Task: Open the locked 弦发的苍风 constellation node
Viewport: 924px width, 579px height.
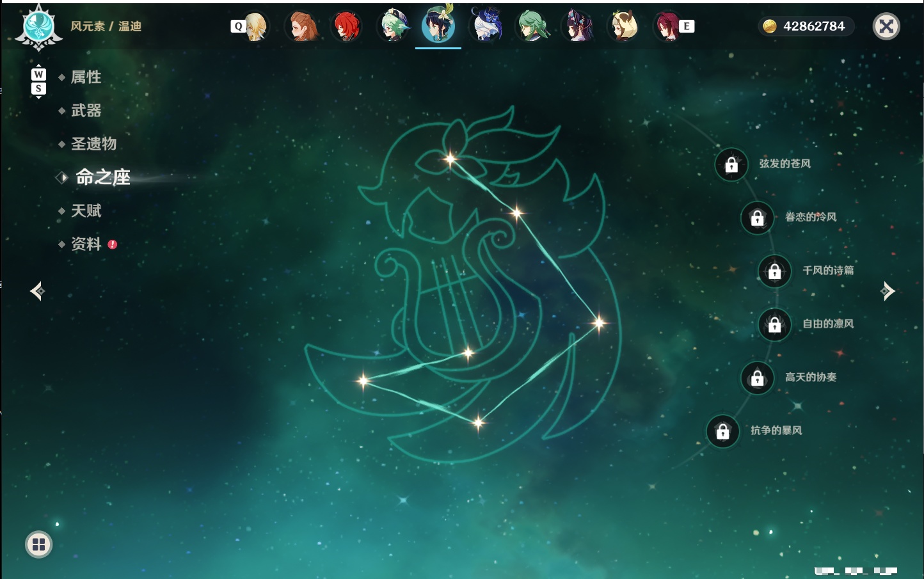Action: pyautogui.click(x=731, y=165)
